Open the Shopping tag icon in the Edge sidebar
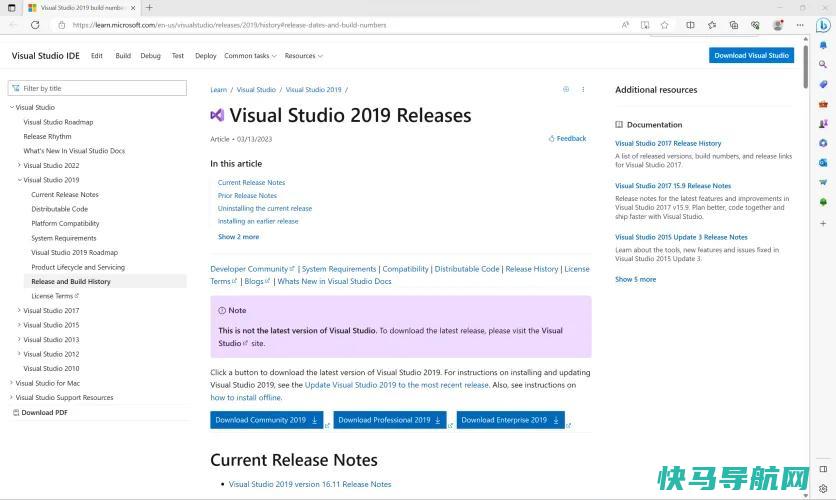Image resolution: width=836 pixels, height=500 pixels. [x=823, y=84]
